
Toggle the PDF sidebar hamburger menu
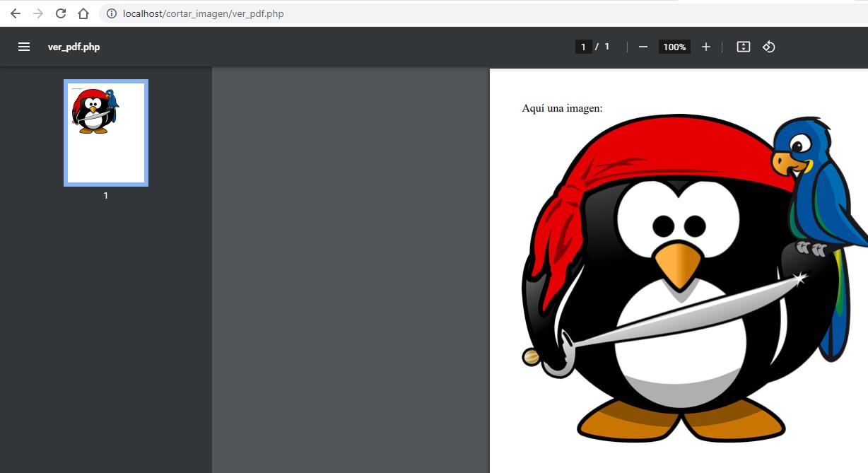pos(24,47)
